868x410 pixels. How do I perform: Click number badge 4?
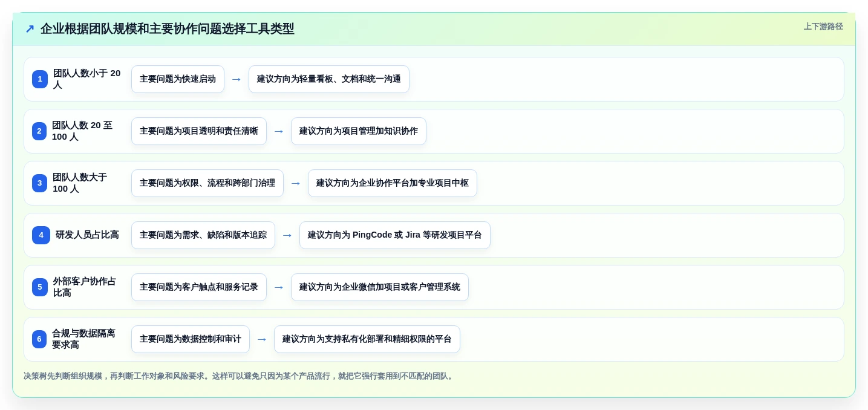(x=41, y=235)
